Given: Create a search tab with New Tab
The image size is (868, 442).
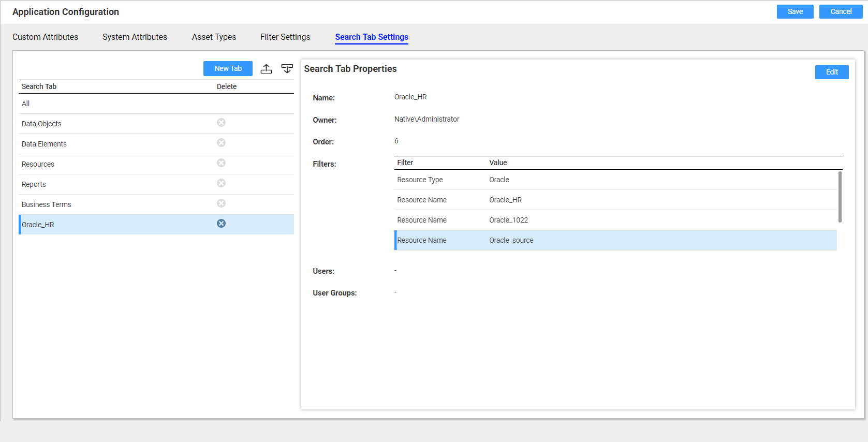Looking at the screenshot, I should pos(228,68).
